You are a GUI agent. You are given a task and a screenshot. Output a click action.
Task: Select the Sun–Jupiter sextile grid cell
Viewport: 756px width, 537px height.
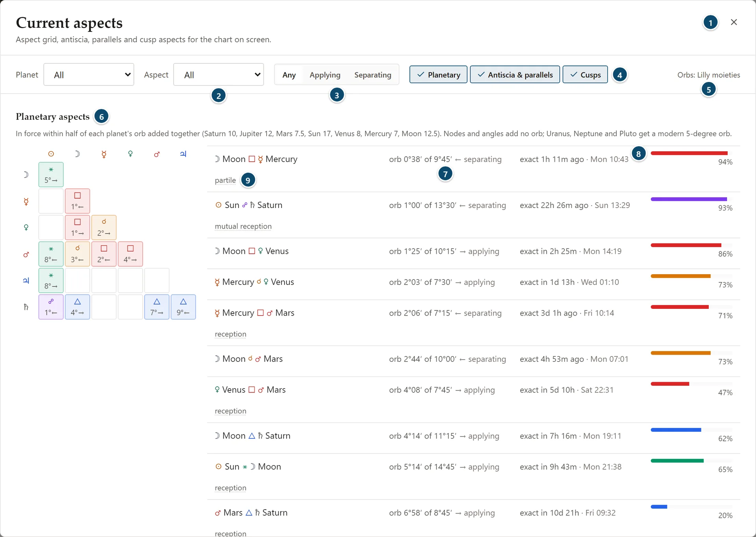pos(51,281)
